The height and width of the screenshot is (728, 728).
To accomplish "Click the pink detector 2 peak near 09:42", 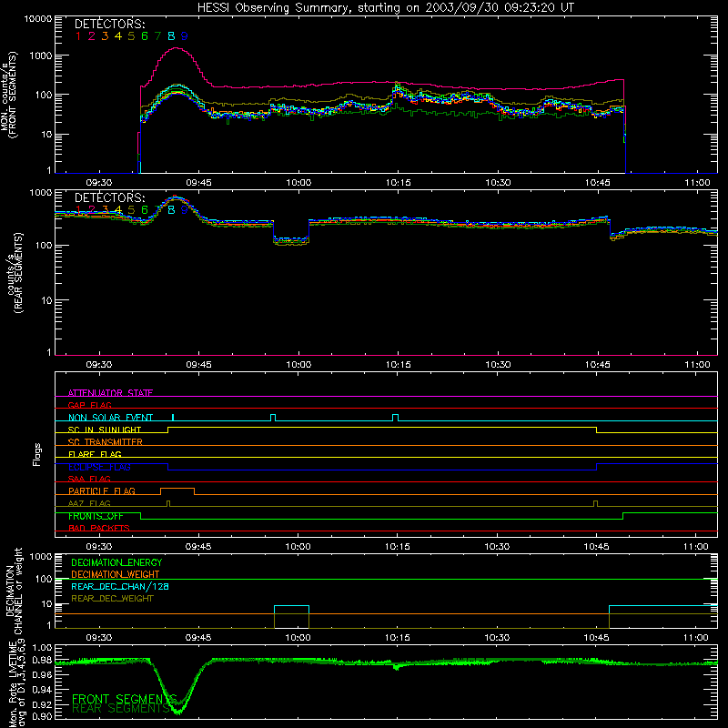I will [x=177, y=48].
